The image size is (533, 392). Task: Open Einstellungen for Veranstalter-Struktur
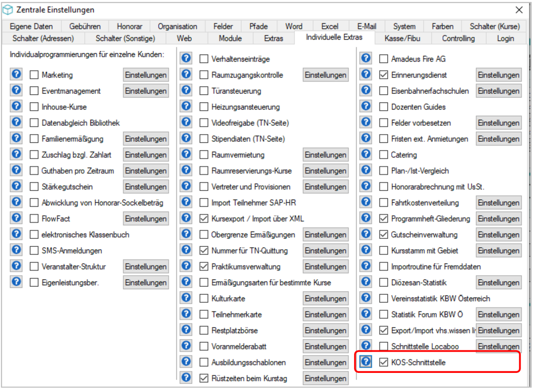tap(146, 267)
